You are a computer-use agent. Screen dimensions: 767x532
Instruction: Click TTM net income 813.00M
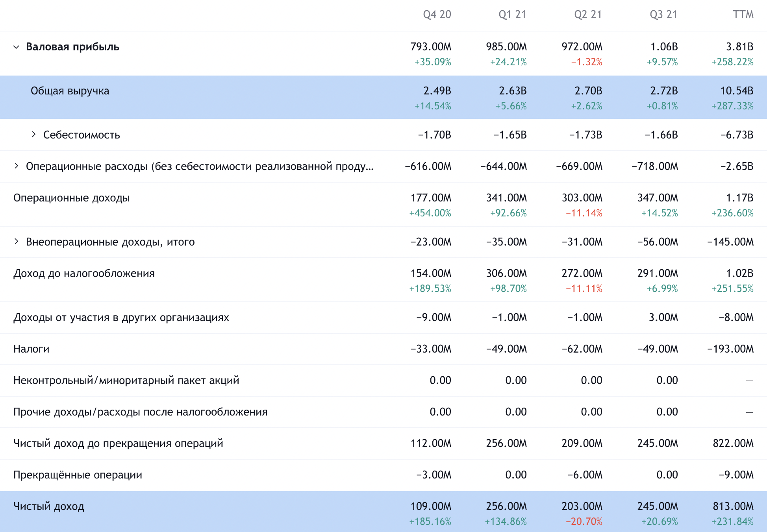733,506
